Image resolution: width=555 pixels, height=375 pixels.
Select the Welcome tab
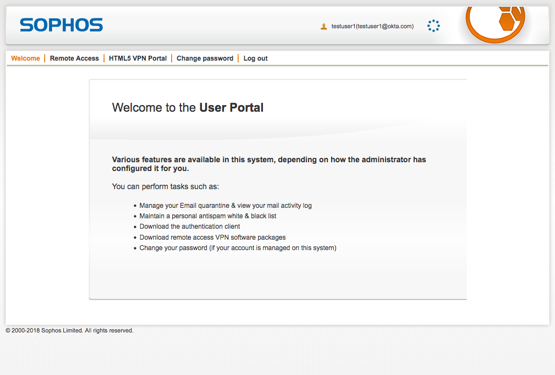[x=25, y=58]
